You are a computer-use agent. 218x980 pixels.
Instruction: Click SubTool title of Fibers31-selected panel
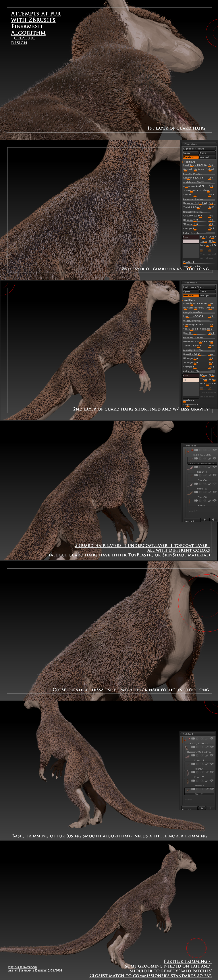188,734
